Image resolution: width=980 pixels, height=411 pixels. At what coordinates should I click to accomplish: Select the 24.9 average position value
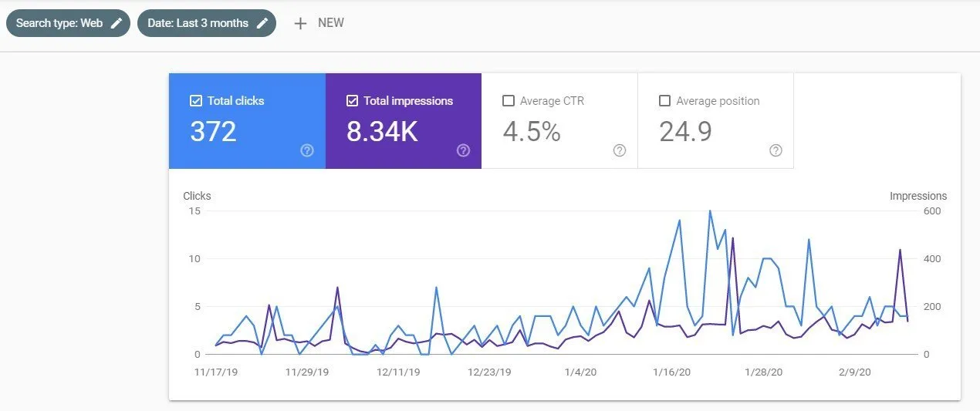point(685,132)
